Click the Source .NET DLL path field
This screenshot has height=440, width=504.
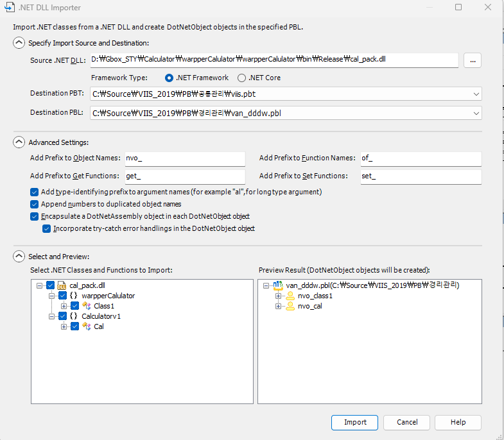click(274, 60)
